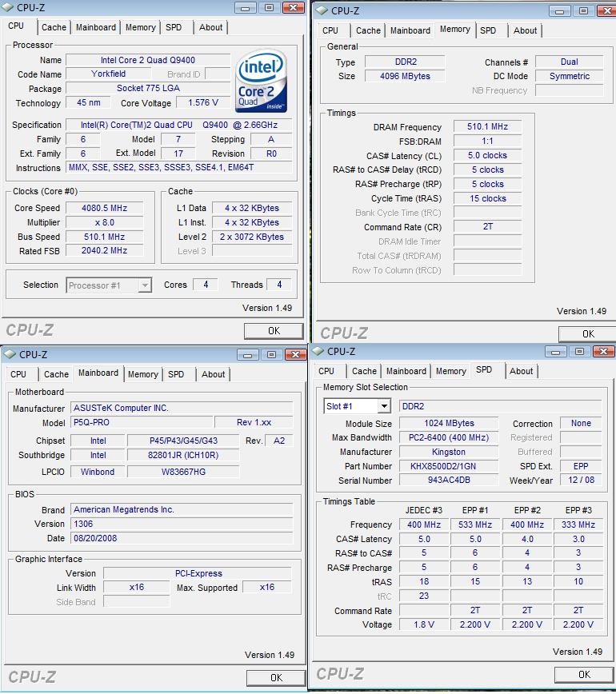Click the Manufacturer field ASUSTeK Computer INC.
This screenshot has height=694, width=616.
[182, 408]
